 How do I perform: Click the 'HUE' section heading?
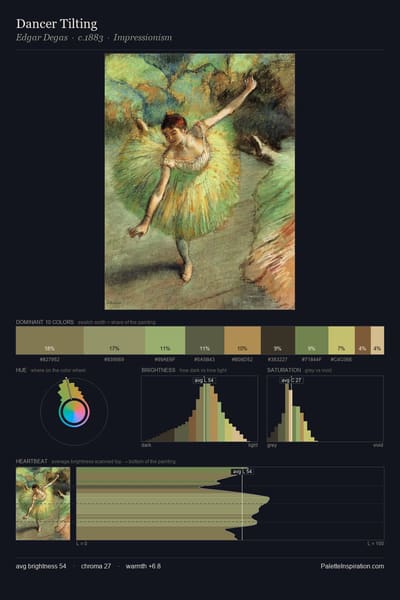[21, 370]
